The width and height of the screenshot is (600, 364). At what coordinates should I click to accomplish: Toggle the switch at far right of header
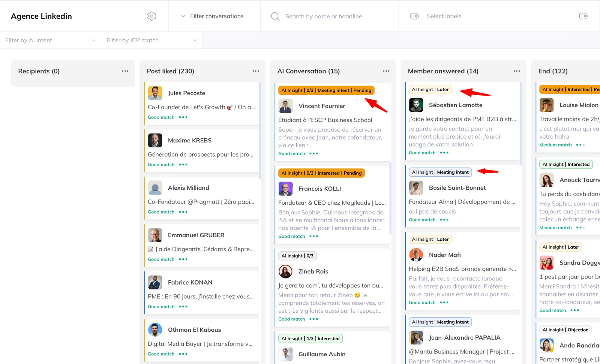tap(583, 16)
